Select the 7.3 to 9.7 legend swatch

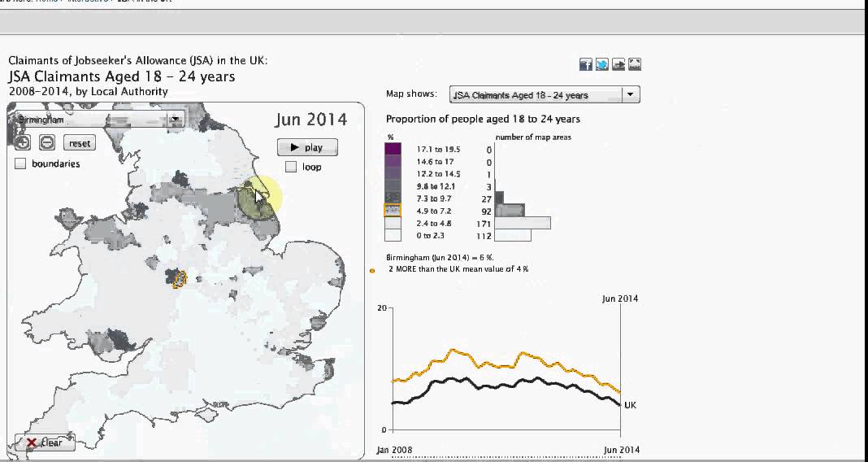point(393,198)
